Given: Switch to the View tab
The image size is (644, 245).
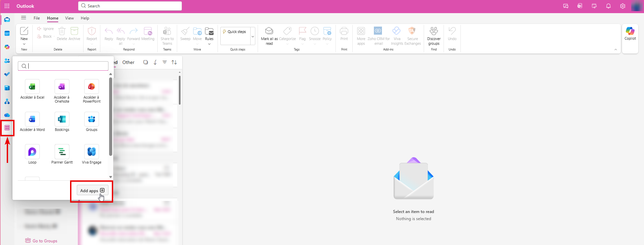Looking at the screenshot, I should click(69, 18).
